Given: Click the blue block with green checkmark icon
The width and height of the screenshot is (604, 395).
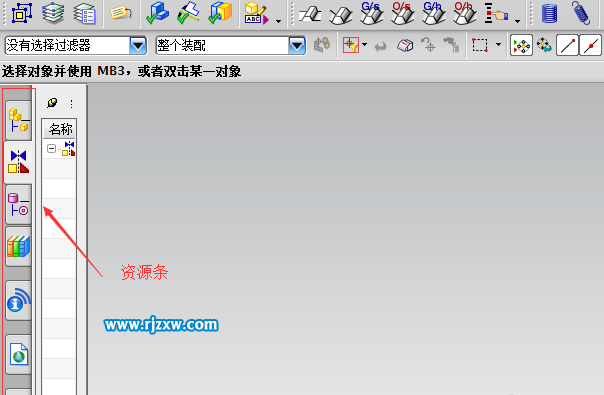Looking at the screenshot, I should (158, 13).
